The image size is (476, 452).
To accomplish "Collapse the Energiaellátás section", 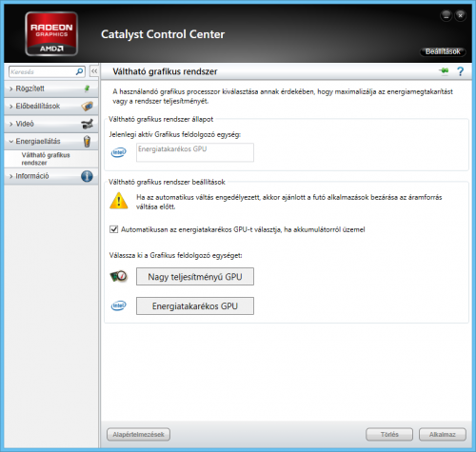I will coord(50,141).
